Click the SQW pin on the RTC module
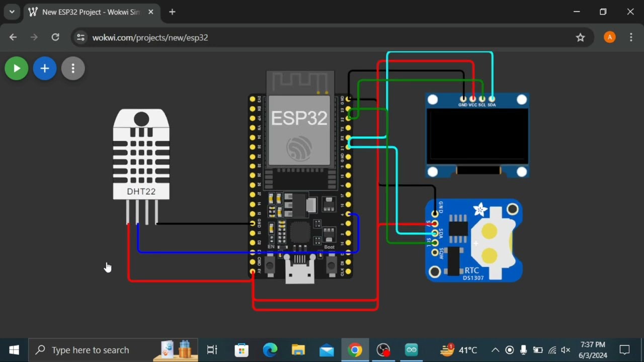The image size is (644, 362). tap(435, 252)
